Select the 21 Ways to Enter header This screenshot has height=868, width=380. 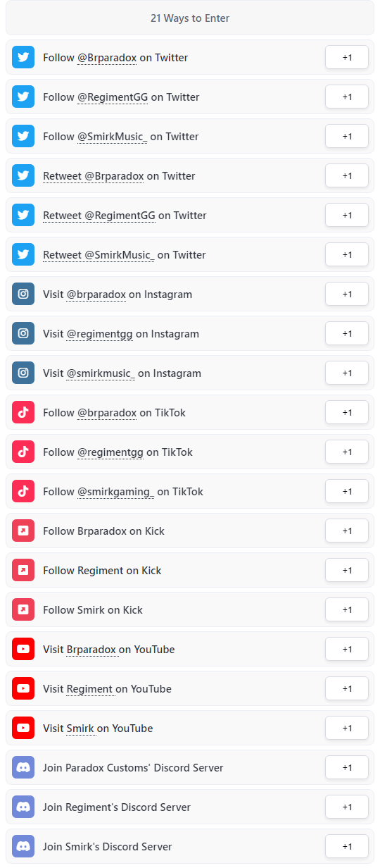[190, 18]
